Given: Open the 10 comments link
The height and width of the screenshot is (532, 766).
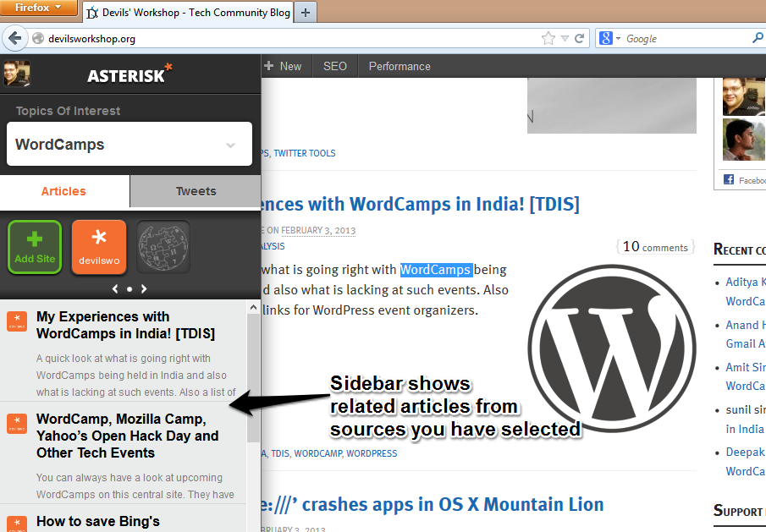Looking at the screenshot, I should click(655, 247).
